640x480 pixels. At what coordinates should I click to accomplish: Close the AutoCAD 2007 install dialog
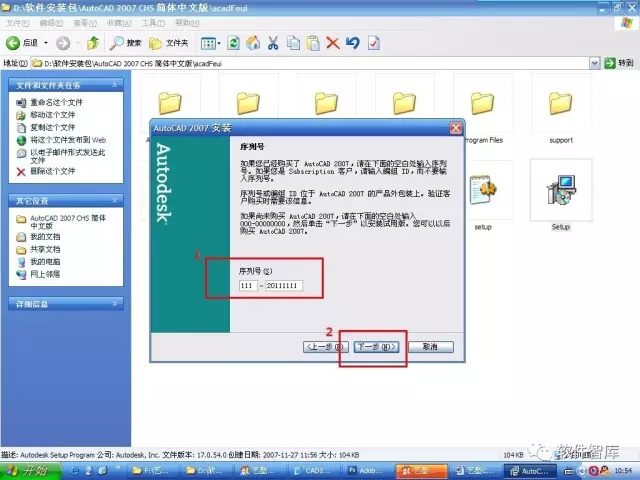click(456, 128)
